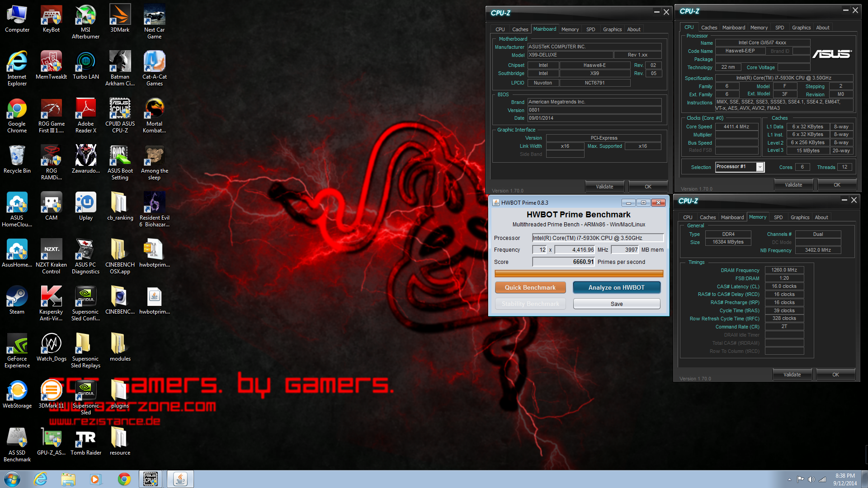Open About tab in Memory CPU-Z window
868x488 pixels.
pyautogui.click(x=821, y=217)
